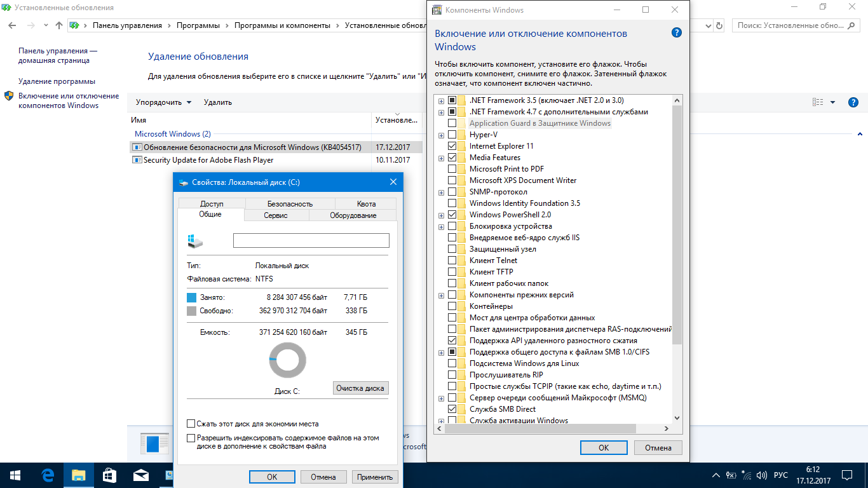Expand Hyper-V component node
Image resolution: width=868 pixels, height=488 pixels.
[x=441, y=135]
